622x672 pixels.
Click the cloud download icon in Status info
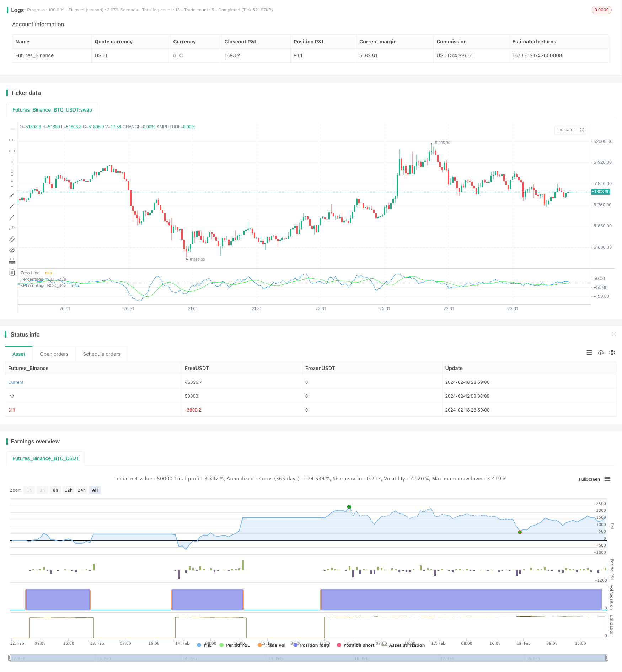pos(601,353)
